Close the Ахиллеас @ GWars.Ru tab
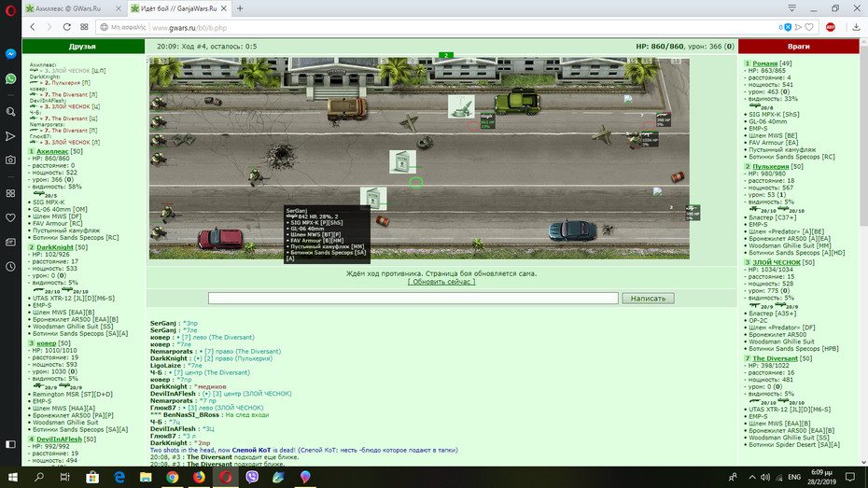The image size is (868, 488). click(118, 8)
